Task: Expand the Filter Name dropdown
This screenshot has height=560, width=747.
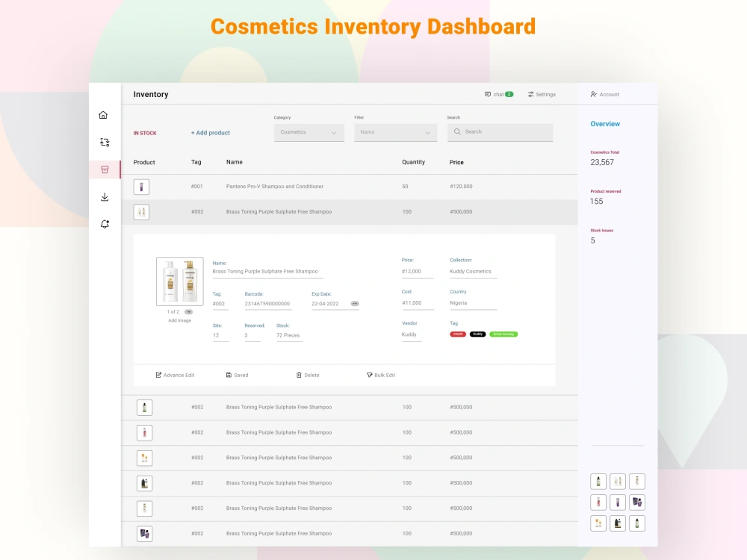Action: pyautogui.click(x=395, y=132)
